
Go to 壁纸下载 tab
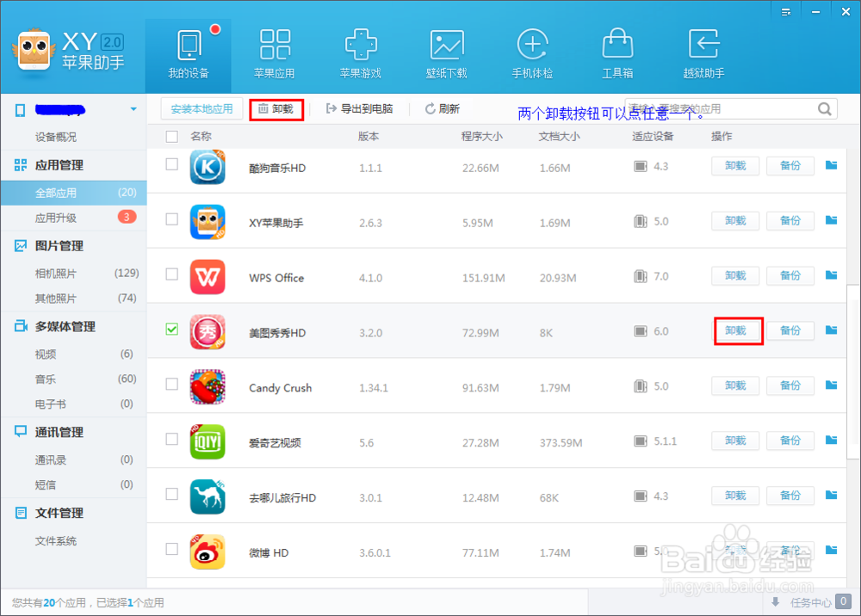coord(446,56)
